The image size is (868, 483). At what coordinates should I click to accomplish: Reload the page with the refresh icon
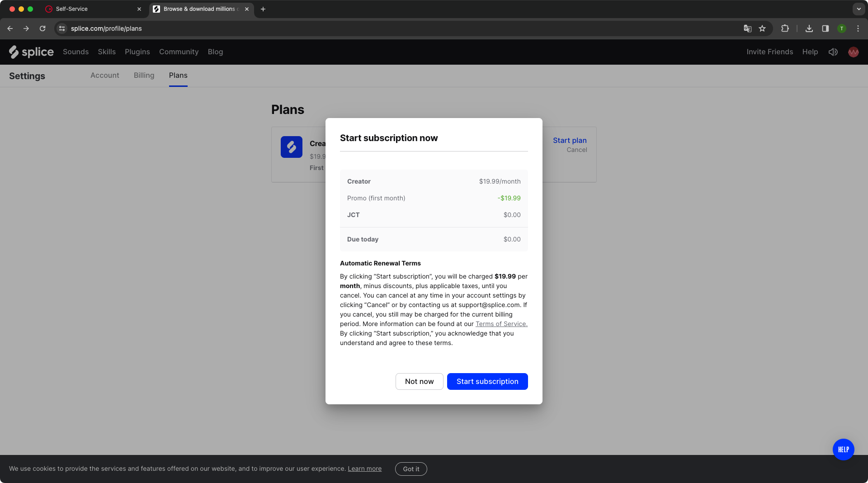42,28
